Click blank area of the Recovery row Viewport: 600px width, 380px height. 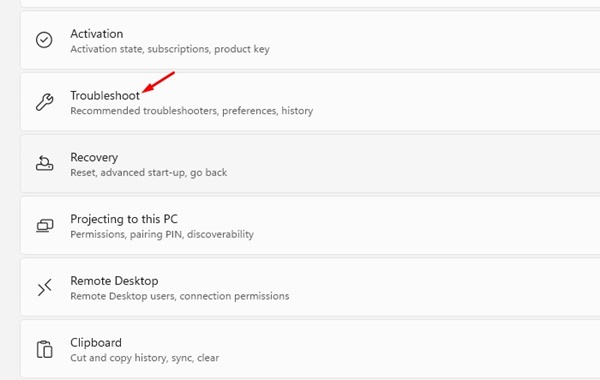tap(402, 164)
